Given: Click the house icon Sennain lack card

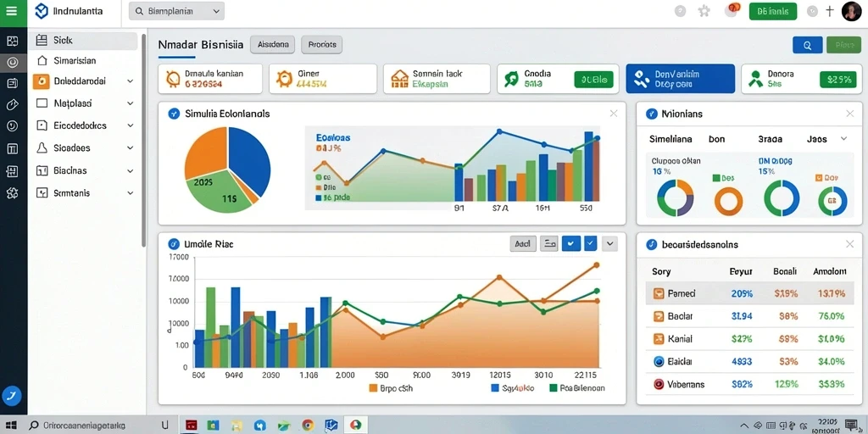Looking at the screenshot, I should coord(398,79).
